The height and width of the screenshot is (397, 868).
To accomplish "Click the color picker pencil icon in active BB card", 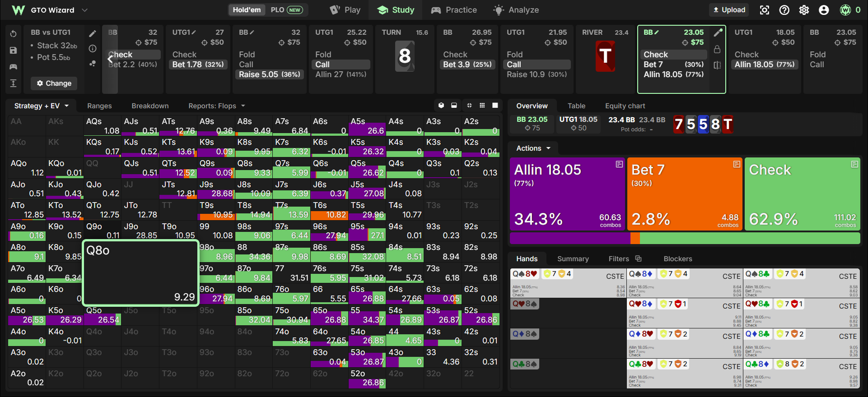I will tap(718, 32).
